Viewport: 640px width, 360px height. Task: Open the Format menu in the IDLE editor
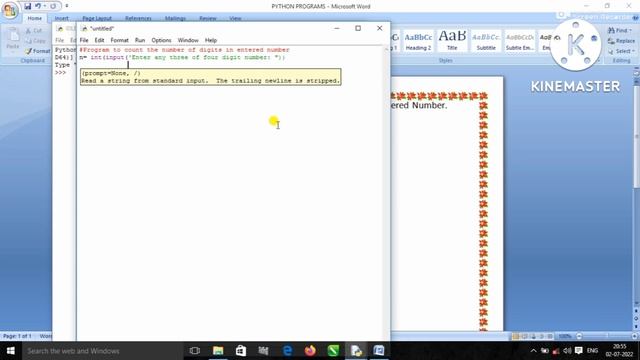click(120, 40)
